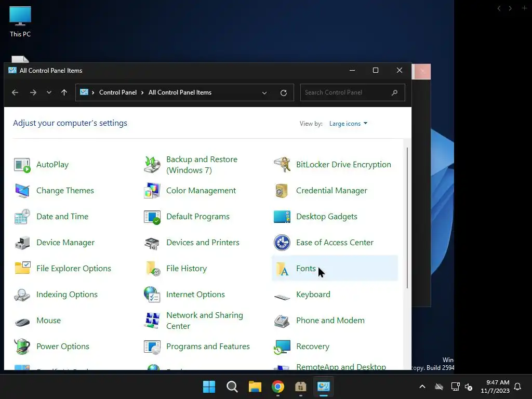This screenshot has width=532, height=399.
Task: Click the Control Panel vertical scrollbar
Action: click(407, 218)
